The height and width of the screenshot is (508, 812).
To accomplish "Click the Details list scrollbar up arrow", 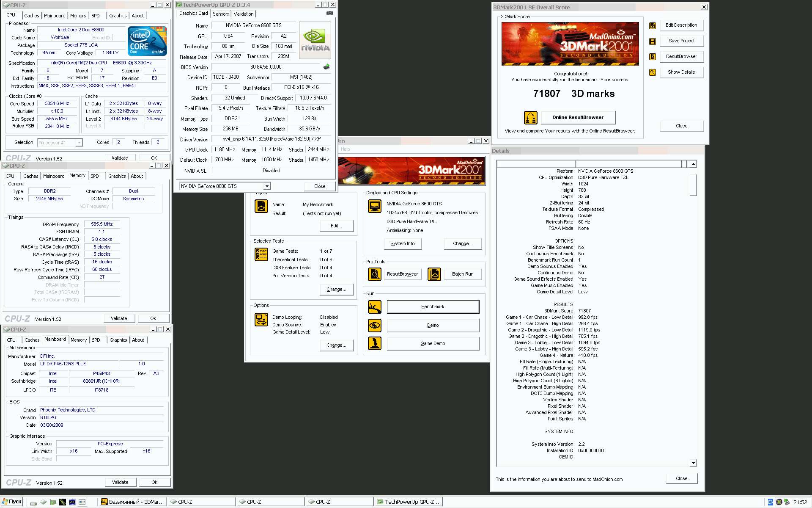I will pyautogui.click(x=693, y=164).
